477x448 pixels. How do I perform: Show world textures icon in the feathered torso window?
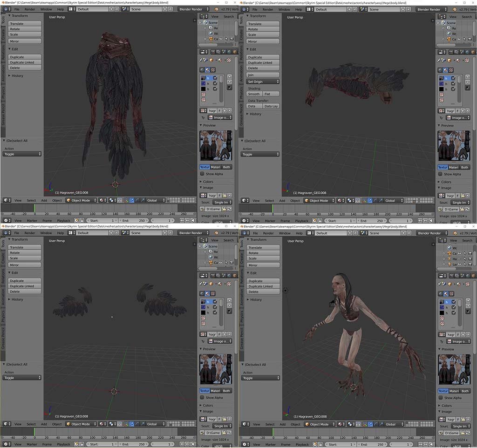click(202, 70)
